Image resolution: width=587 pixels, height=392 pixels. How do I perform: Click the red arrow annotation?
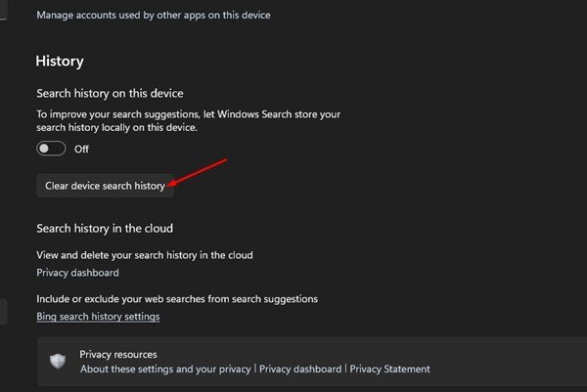(x=198, y=172)
